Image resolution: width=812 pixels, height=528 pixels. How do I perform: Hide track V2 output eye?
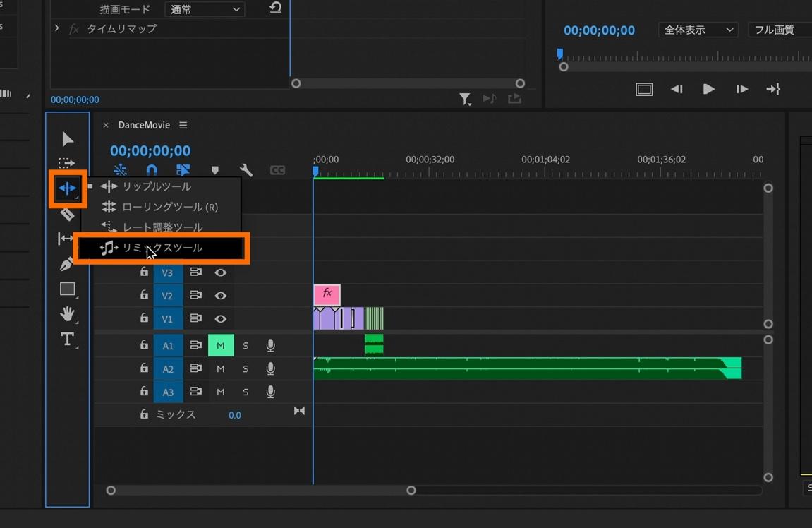pos(221,296)
